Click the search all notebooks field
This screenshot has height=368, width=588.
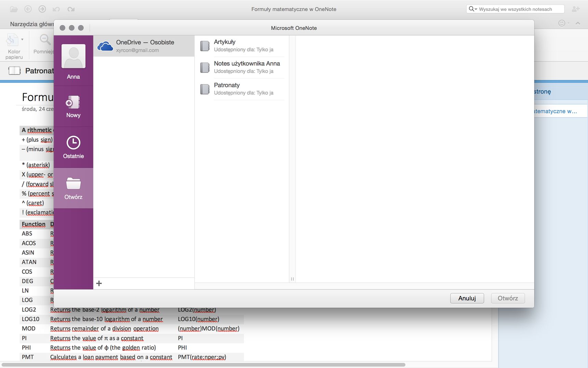[515, 9]
